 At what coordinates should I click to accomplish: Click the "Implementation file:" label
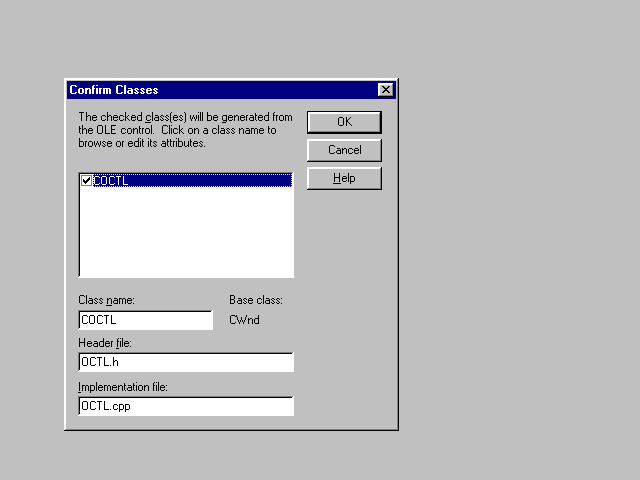pyautogui.click(x=122, y=387)
